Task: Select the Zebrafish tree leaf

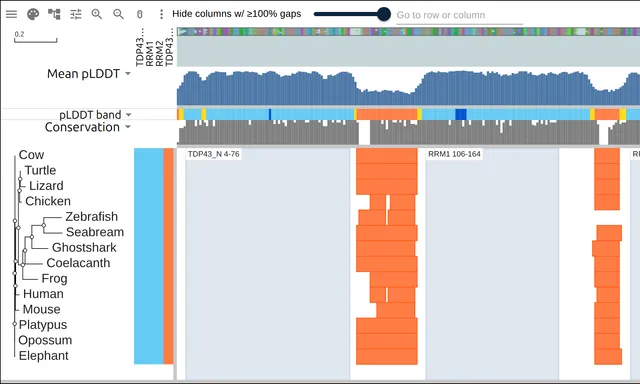Action: pos(91,217)
